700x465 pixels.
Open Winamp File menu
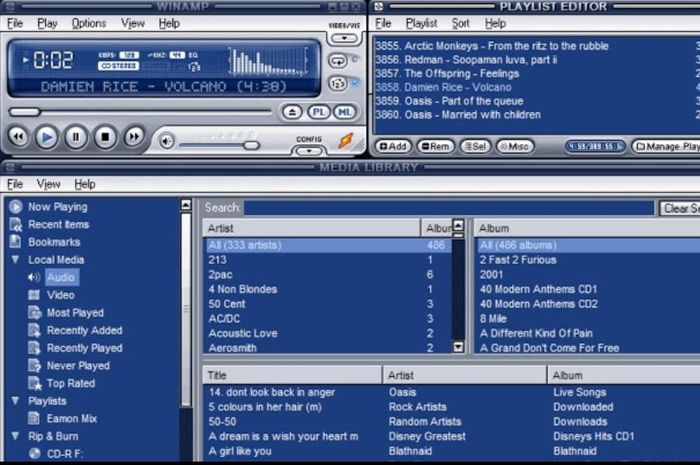tap(15, 23)
